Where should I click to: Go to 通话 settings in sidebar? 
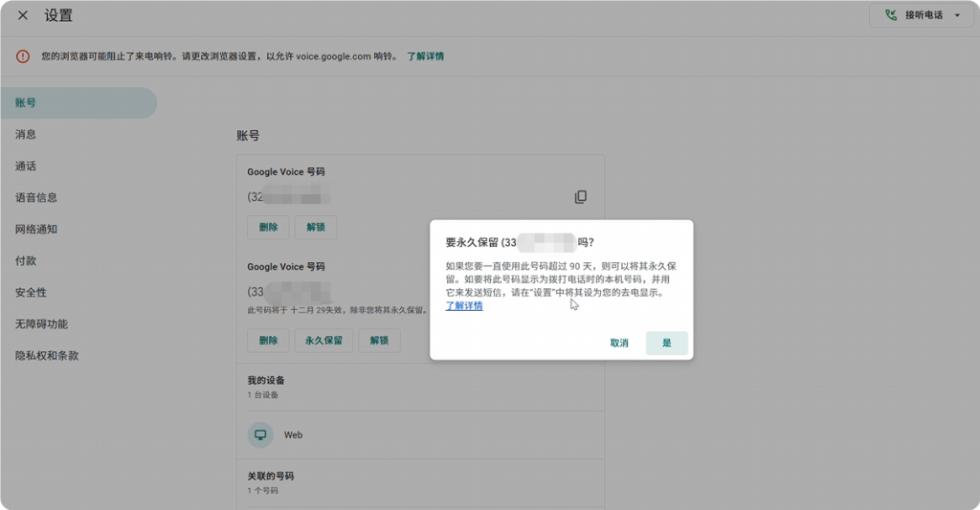coord(26,166)
